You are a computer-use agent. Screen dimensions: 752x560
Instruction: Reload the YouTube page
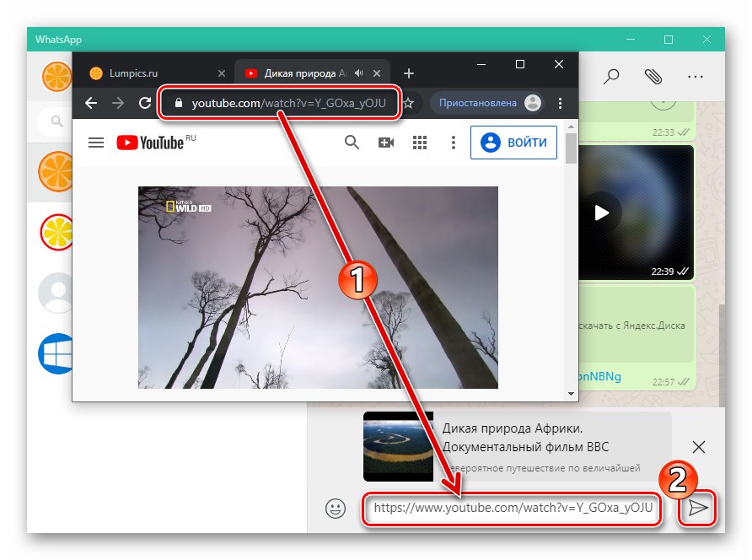145,103
